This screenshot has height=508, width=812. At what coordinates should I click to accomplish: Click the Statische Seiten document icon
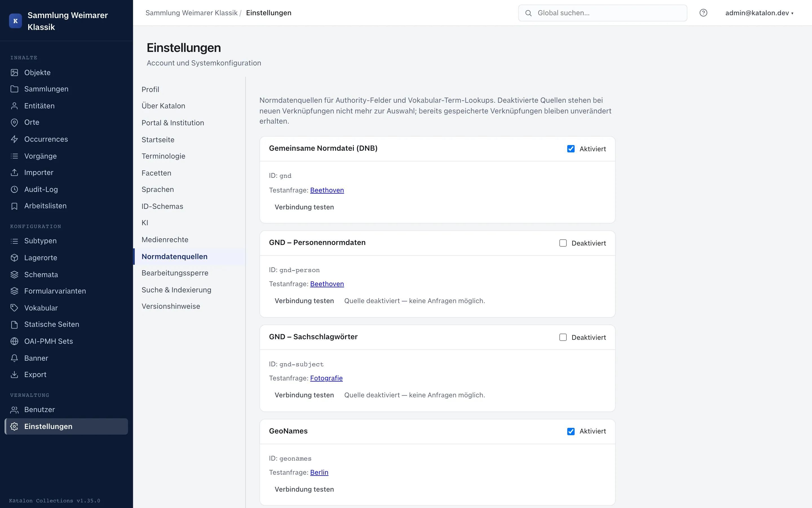(x=14, y=325)
